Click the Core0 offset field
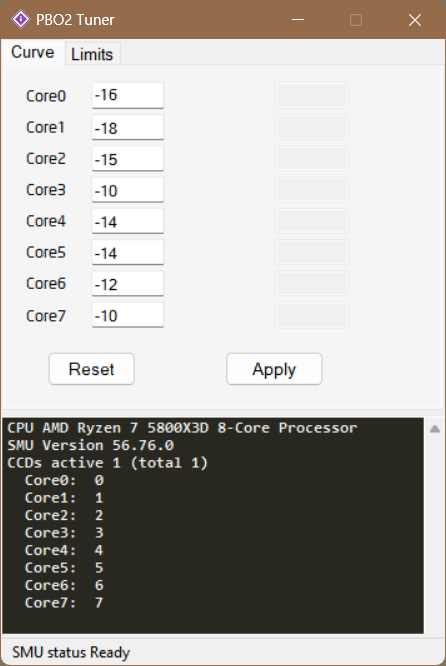Viewport: 446px width, 666px height. 128,95
